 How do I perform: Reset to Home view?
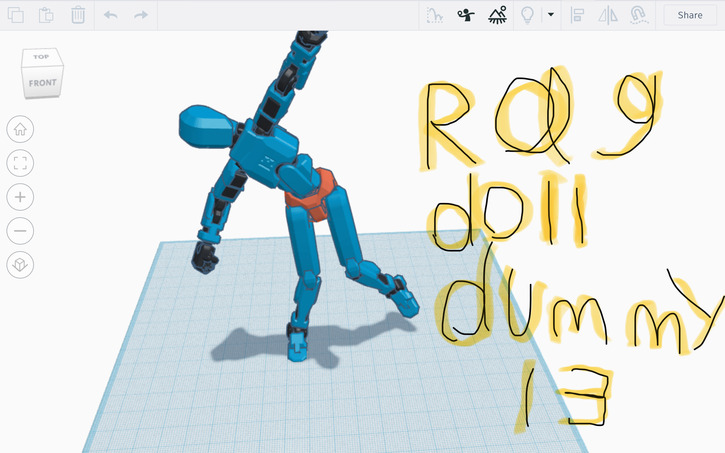pos(20,129)
